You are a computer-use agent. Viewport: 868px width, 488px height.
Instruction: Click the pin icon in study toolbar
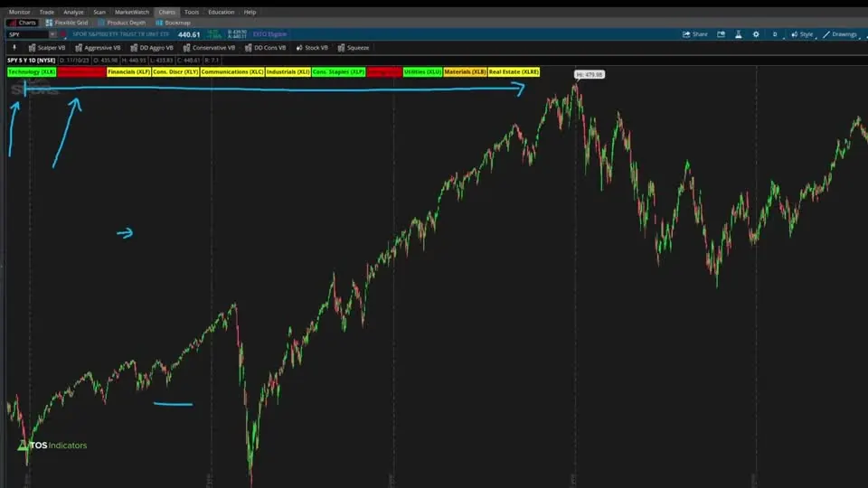pyautogui.click(x=14, y=48)
